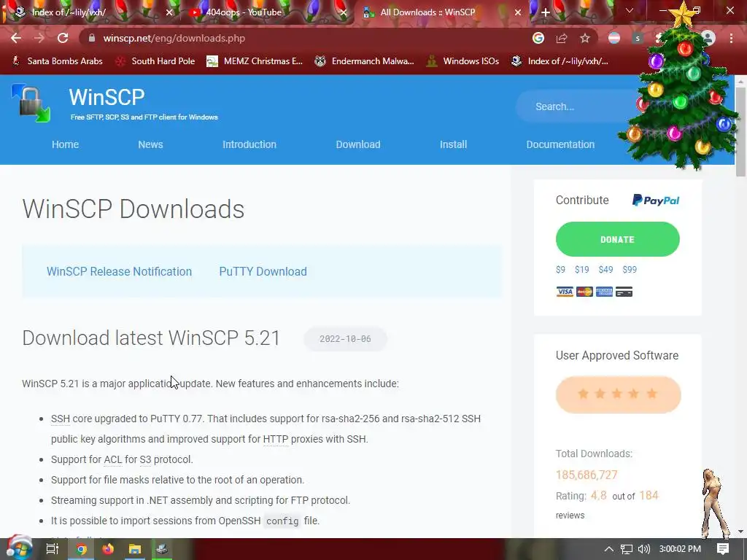Open the Start menu with Santa hat
747x560 pixels.
coord(20,548)
